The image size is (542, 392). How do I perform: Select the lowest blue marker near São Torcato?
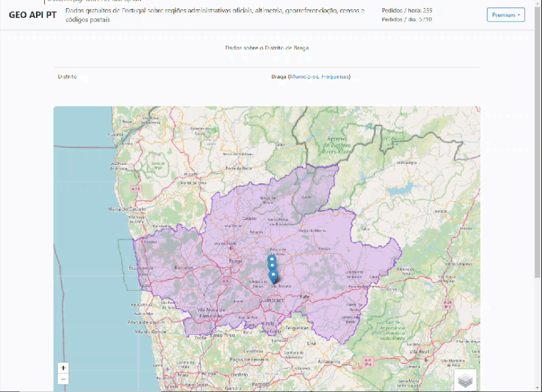pos(274,278)
